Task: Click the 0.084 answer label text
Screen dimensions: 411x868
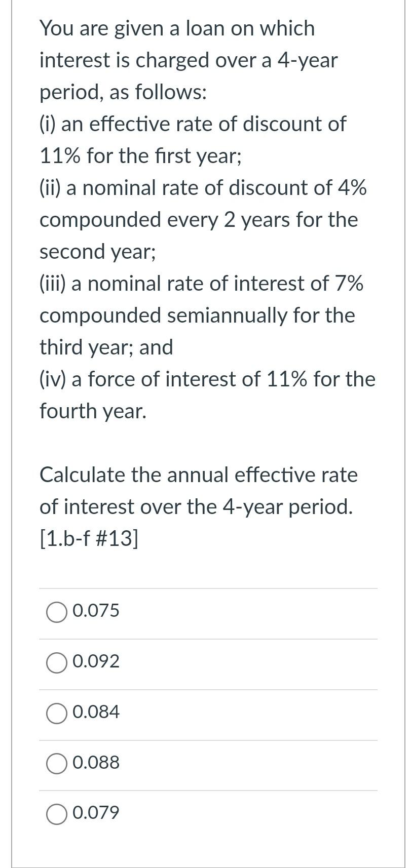Action: [96, 713]
